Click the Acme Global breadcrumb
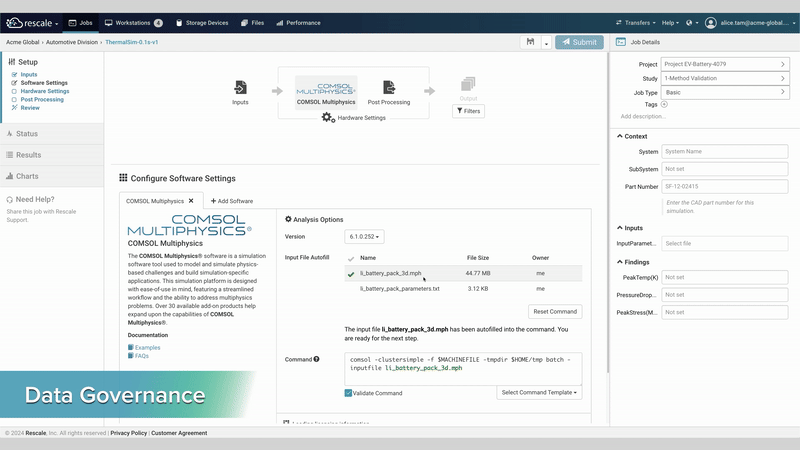 (22, 42)
